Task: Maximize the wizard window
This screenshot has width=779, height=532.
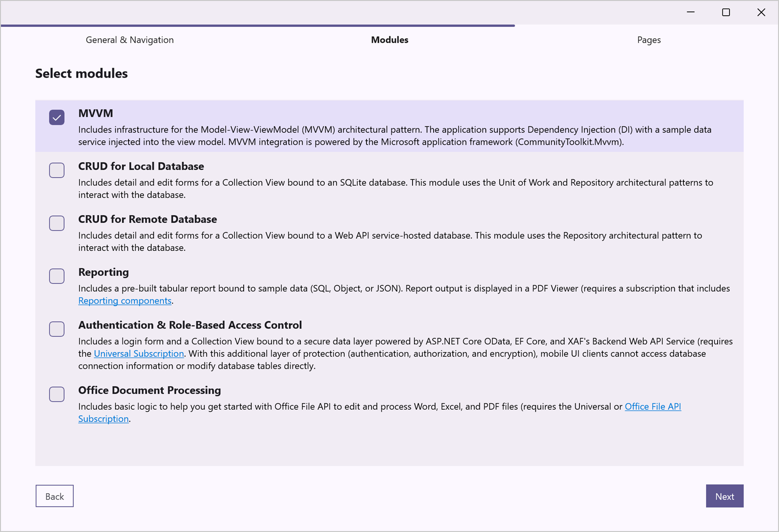Action: 726,12
